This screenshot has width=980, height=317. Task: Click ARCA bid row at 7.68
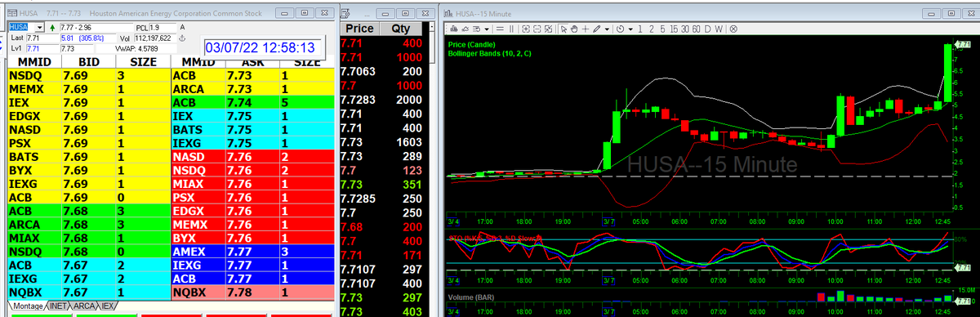[89, 225]
